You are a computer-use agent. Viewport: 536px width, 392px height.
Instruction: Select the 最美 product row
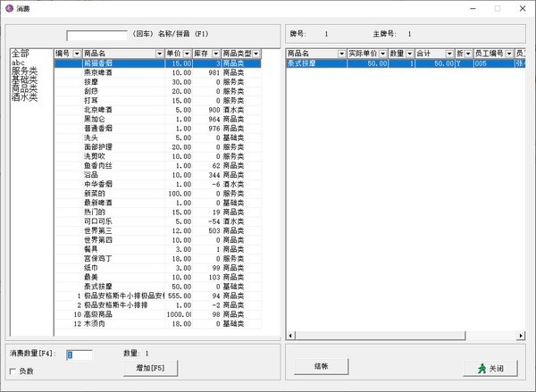coord(158,277)
